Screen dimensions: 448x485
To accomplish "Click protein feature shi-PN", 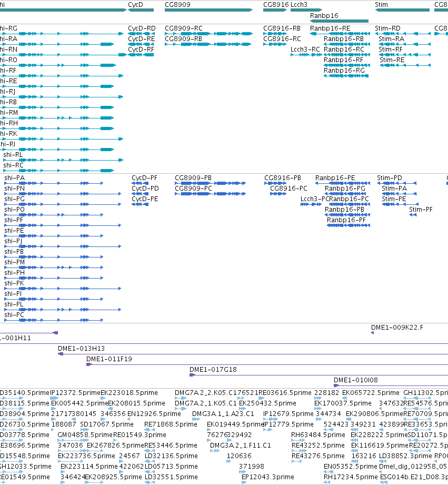I will [x=15, y=189].
